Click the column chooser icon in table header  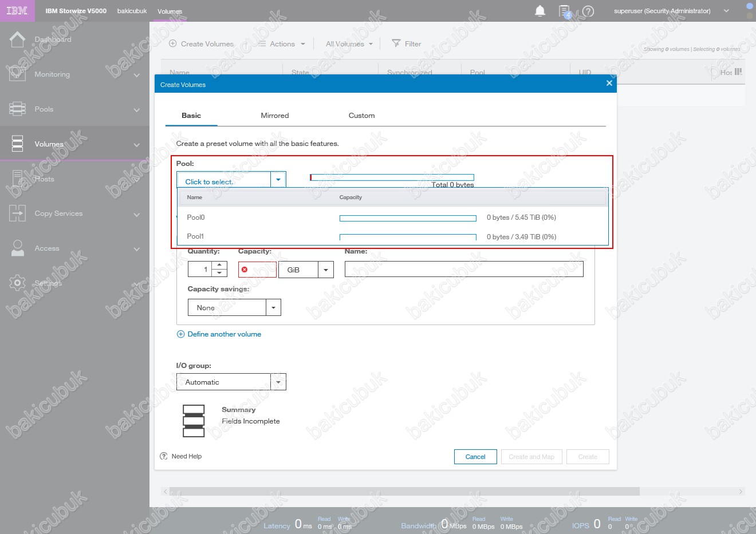(738, 72)
